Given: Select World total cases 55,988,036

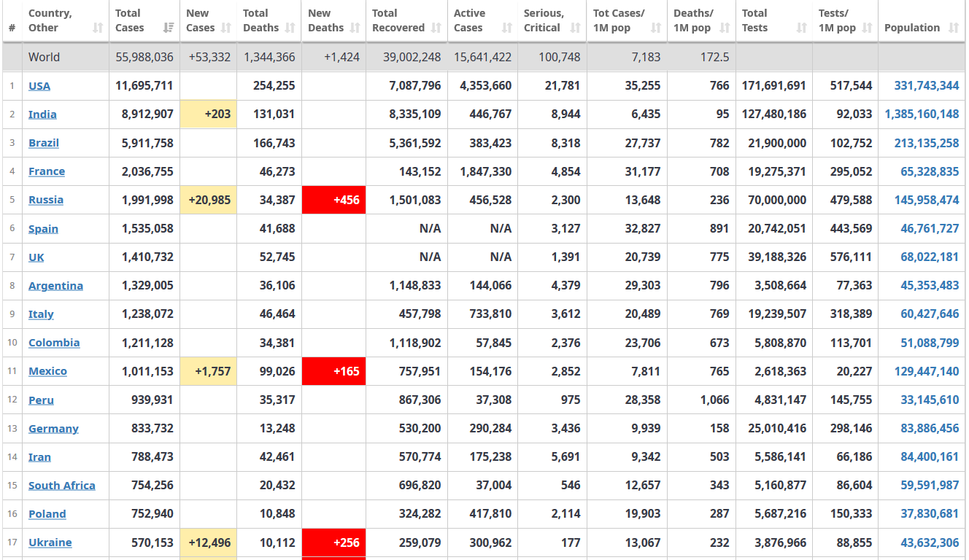Looking at the screenshot, I should point(144,57).
